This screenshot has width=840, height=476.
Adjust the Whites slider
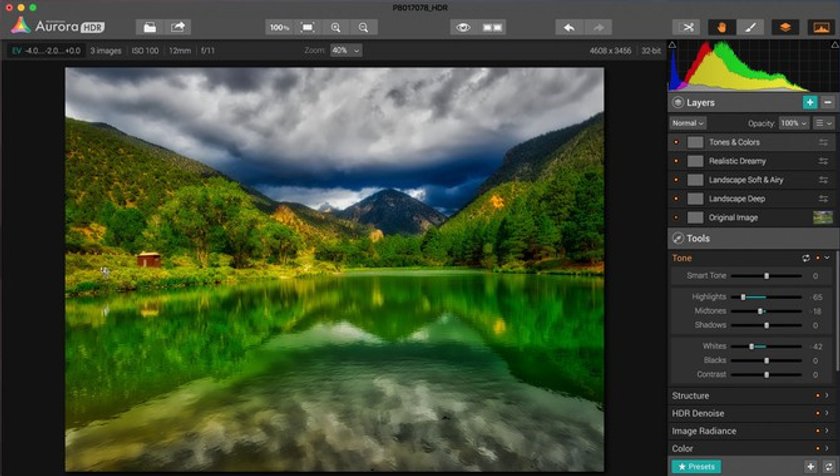click(x=767, y=346)
